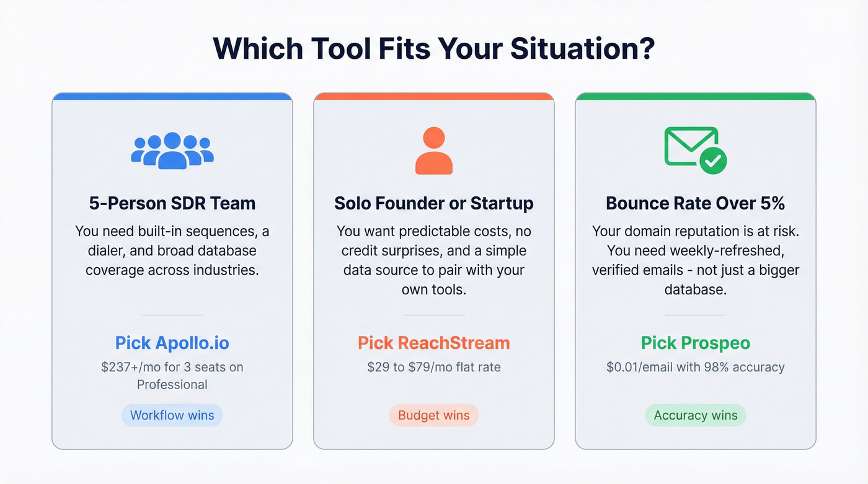Click the $29 to $79/mo flat rate text
Screen dimensions: 868x484
pos(434,367)
